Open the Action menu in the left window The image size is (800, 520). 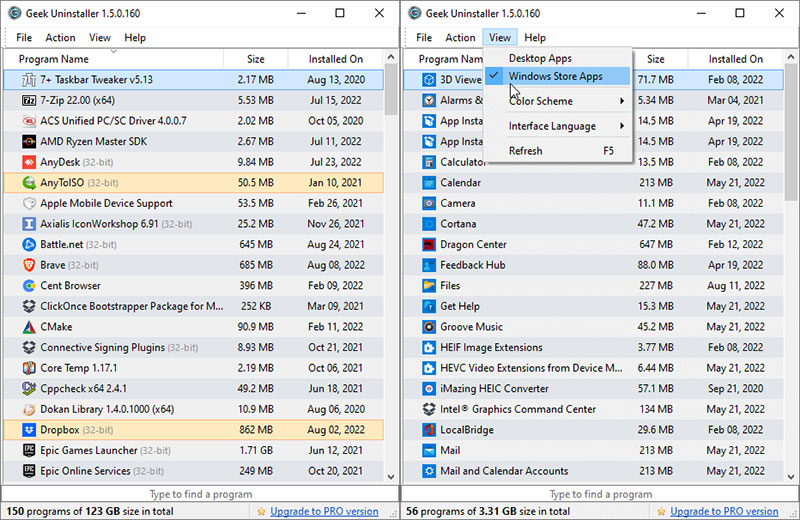click(60, 38)
